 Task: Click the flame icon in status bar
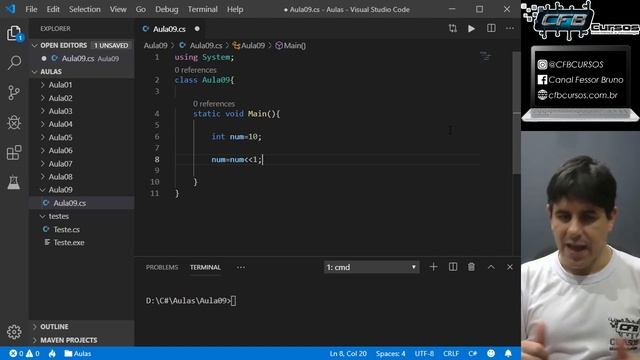(x=52, y=353)
